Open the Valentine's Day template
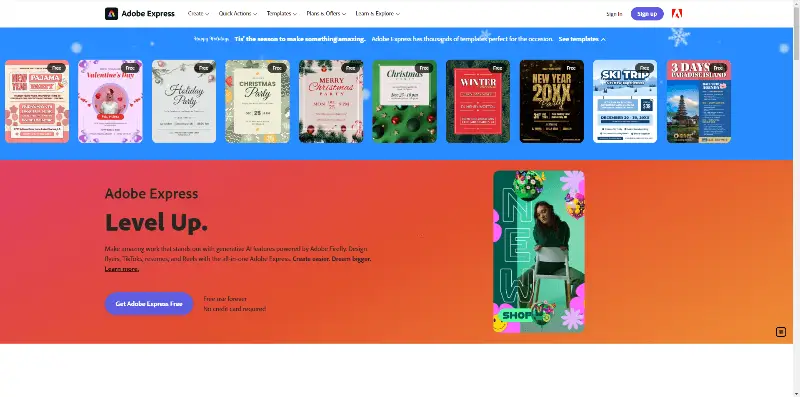This screenshot has height=397, width=800. pos(110,102)
